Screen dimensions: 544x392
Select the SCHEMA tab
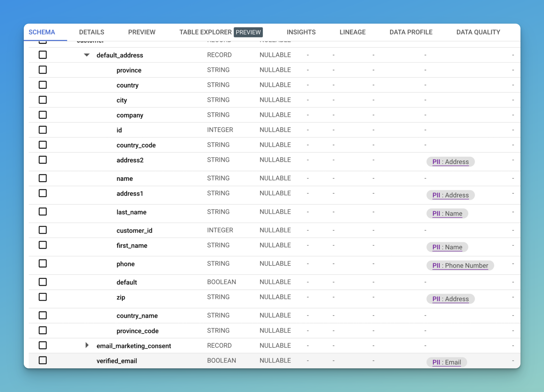[x=42, y=32]
